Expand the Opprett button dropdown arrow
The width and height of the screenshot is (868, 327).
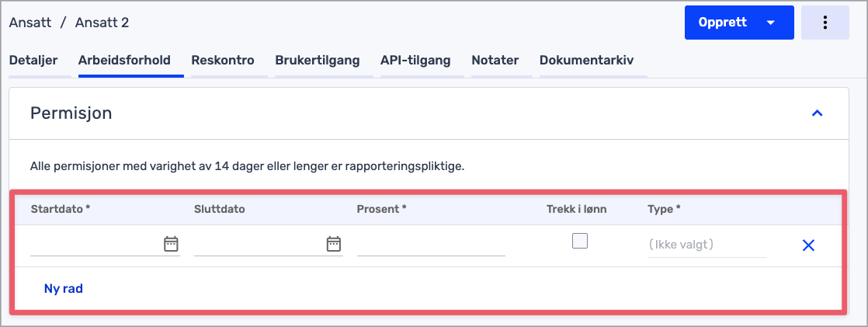(770, 23)
